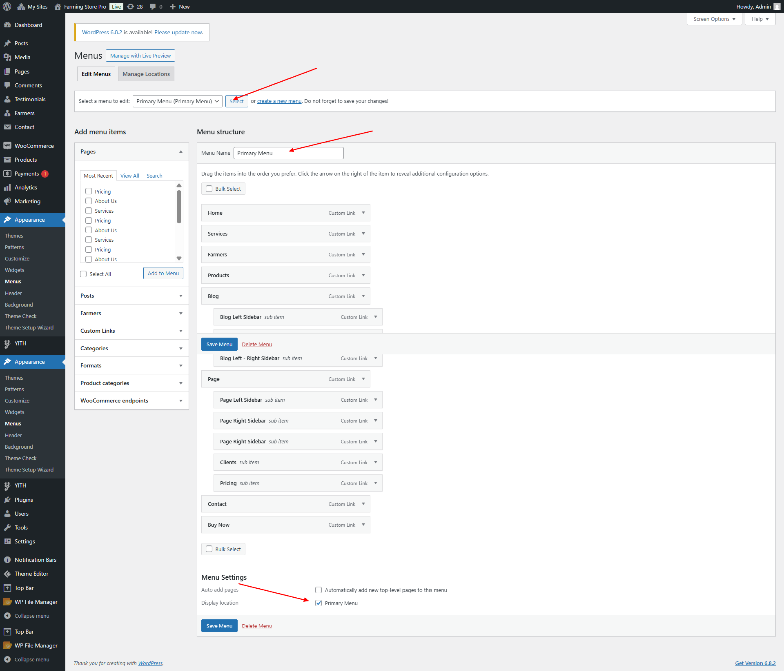Viewport: 784px width, 672px height.
Task: Open the updates icon showing 28
Action: click(x=130, y=7)
